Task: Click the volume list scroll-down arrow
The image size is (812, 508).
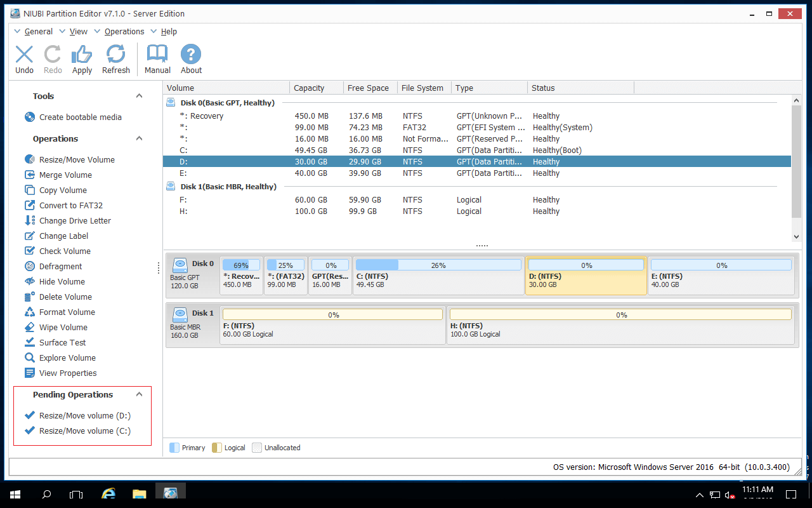Action: pos(796,236)
